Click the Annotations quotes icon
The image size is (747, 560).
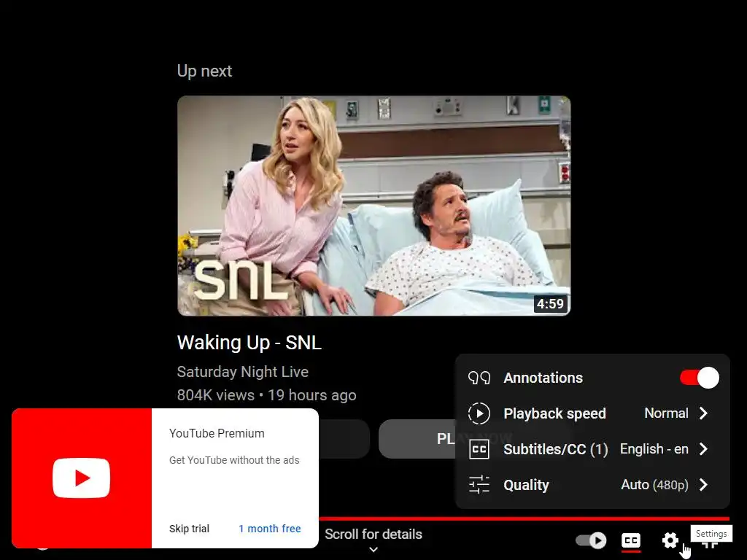479,378
